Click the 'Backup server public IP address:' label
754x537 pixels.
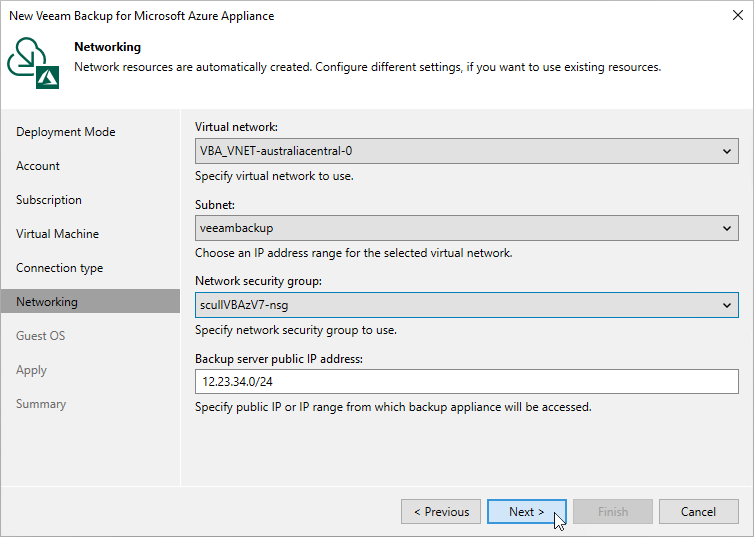click(279, 359)
